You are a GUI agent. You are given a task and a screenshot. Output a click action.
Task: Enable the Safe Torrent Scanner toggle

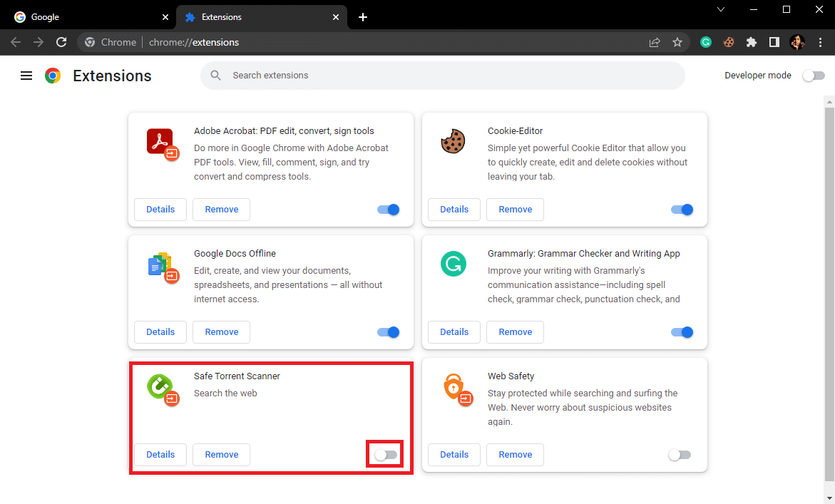click(386, 455)
